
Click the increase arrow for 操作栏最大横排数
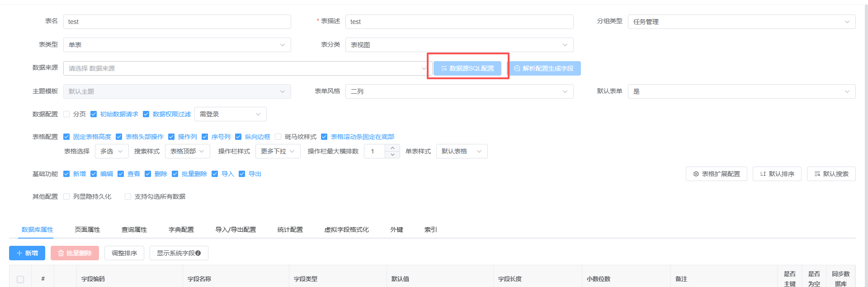click(392, 148)
